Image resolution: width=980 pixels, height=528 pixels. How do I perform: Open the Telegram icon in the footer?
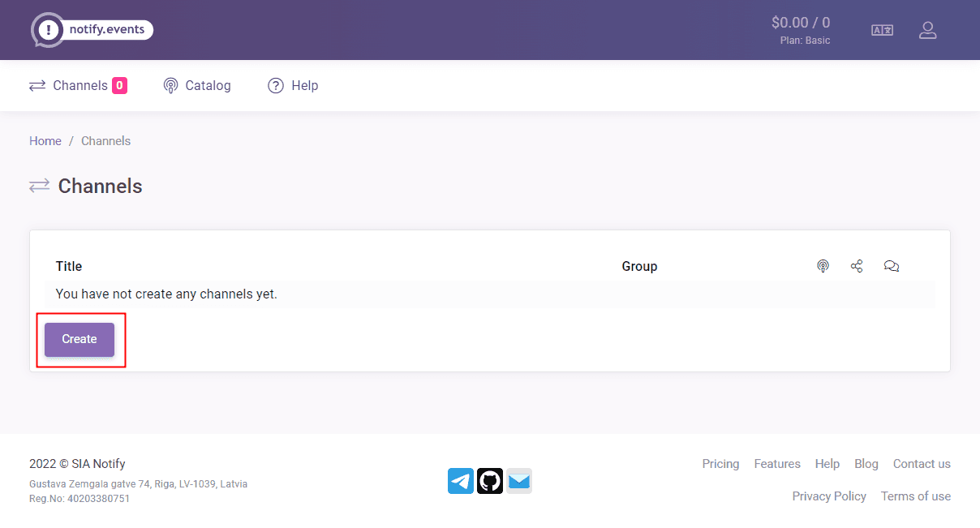coord(461,481)
